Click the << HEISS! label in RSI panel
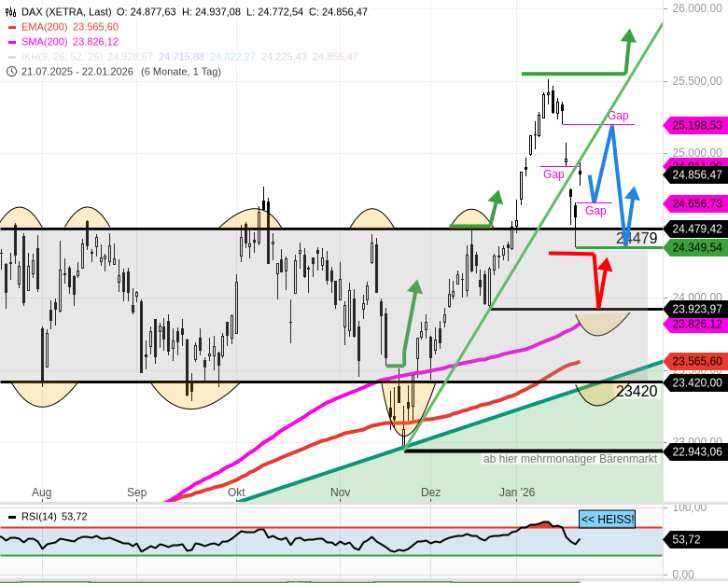Viewport: 728px width, 583px height. click(606, 520)
